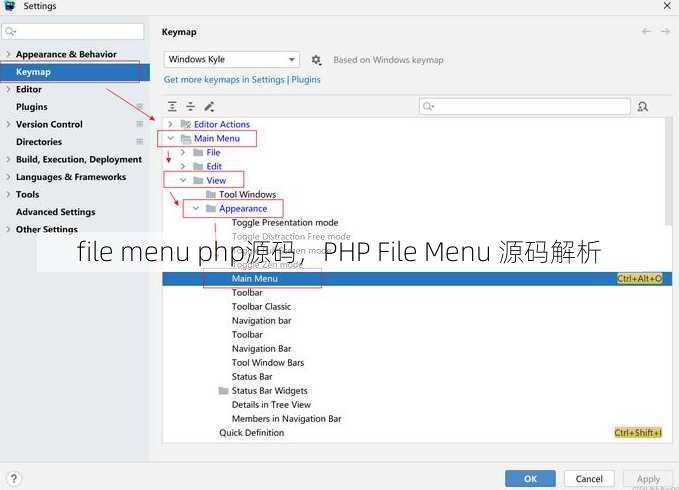679x490 pixels.
Task: Open the Plugins settings page
Action: click(x=32, y=106)
